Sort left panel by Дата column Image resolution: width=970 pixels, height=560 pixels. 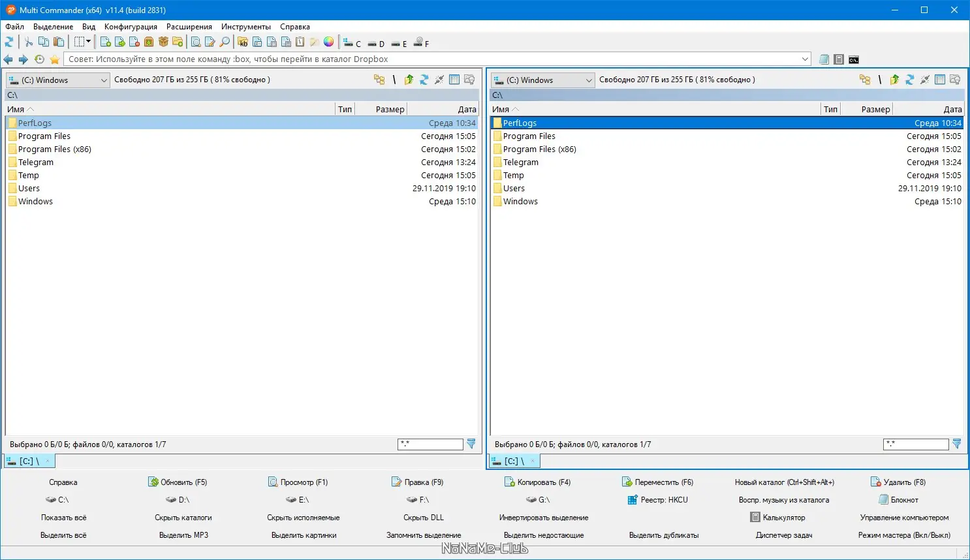click(x=443, y=109)
